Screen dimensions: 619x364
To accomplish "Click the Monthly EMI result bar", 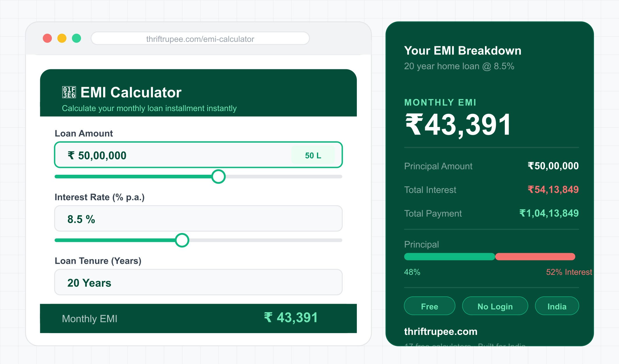I will coord(198,318).
